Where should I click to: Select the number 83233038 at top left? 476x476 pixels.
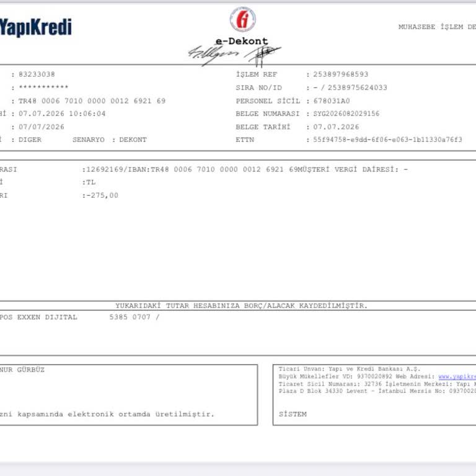pyautogui.click(x=37, y=74)
